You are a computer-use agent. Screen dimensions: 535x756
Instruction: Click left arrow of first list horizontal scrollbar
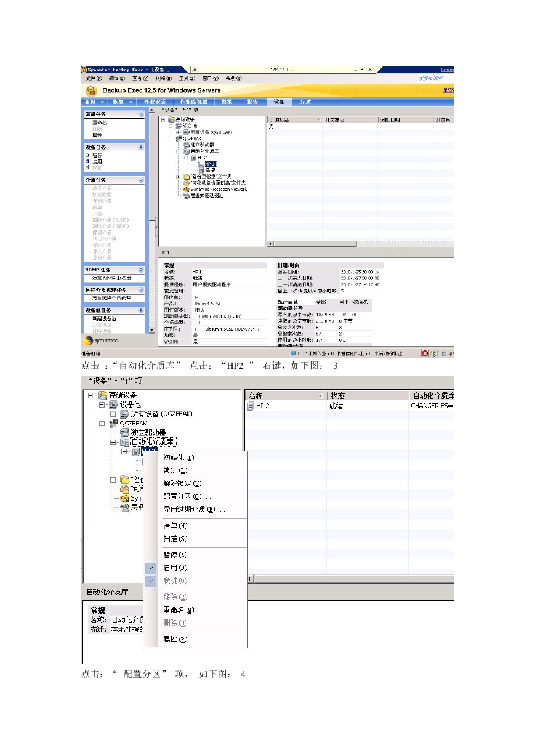pyautogui.click(x=270, y=244)
